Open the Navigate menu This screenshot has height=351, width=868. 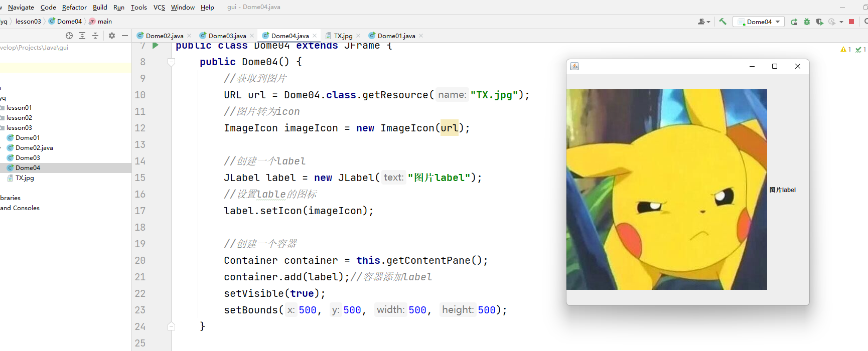click(x=21, y=7)
